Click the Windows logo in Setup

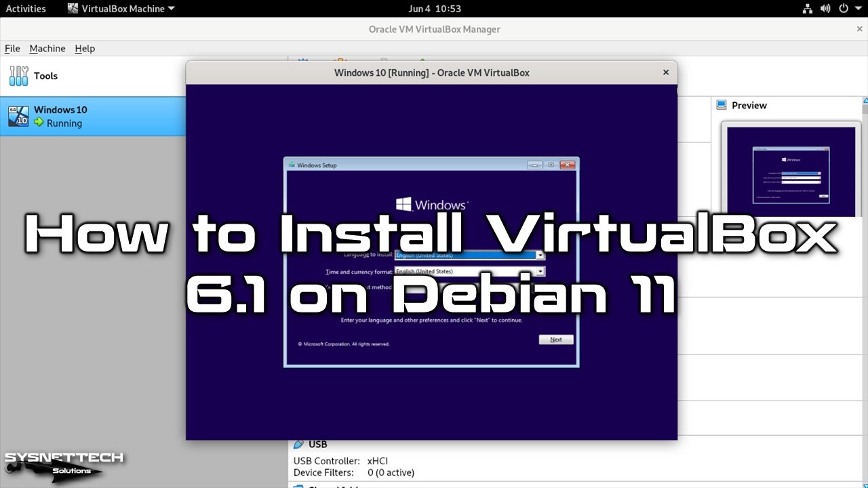tap(404, 205)
